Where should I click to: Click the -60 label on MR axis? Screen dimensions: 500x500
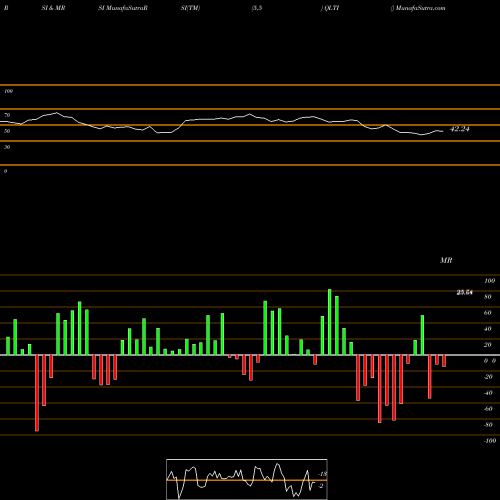[488, 409]
